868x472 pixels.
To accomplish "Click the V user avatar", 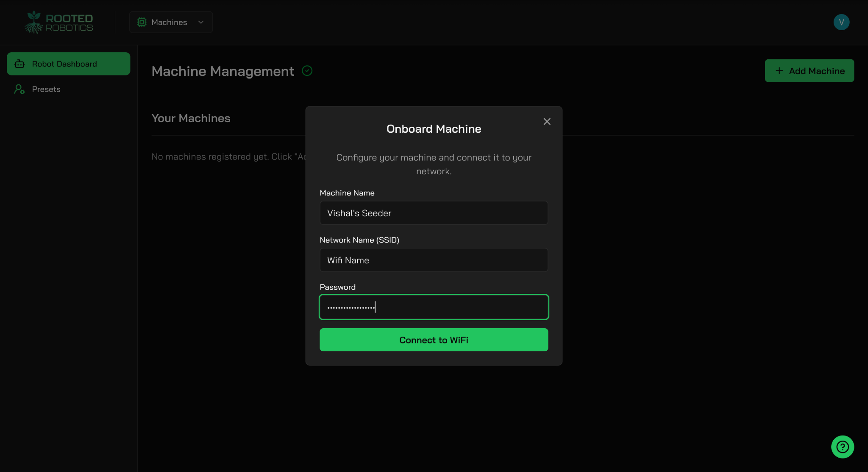I will pos(841,22).
